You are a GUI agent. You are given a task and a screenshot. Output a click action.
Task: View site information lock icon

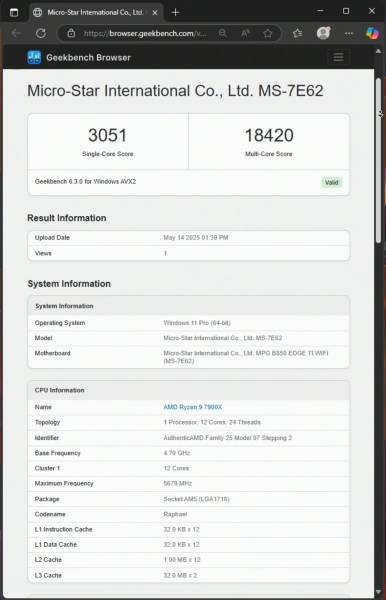pyautogui.click(x=71, y=33)
